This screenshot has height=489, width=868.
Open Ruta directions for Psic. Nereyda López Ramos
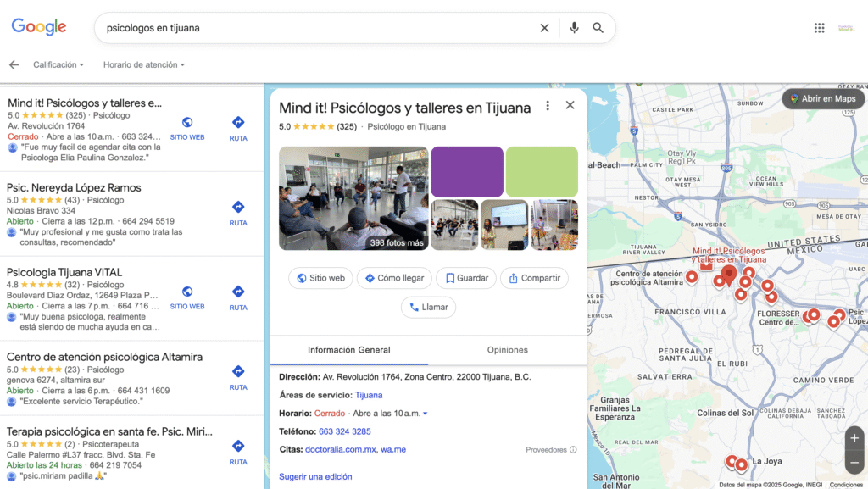pyautogui.click(x=238, y=212)
